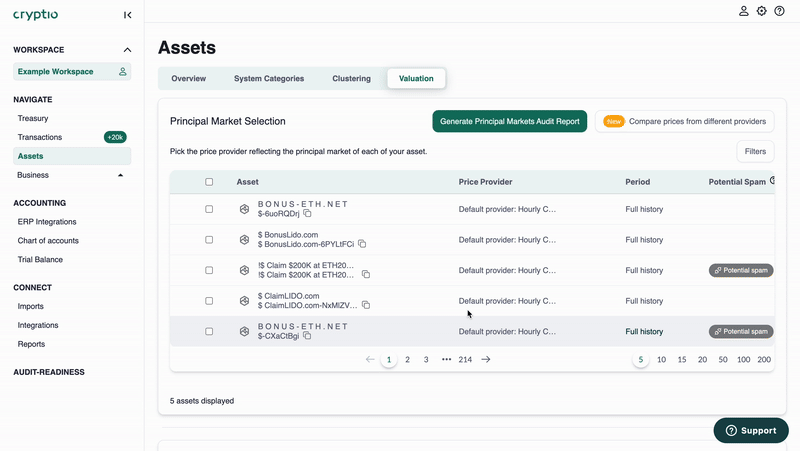Show 200 rows per page
800x451 pixels.
click(x=764, y=360)
